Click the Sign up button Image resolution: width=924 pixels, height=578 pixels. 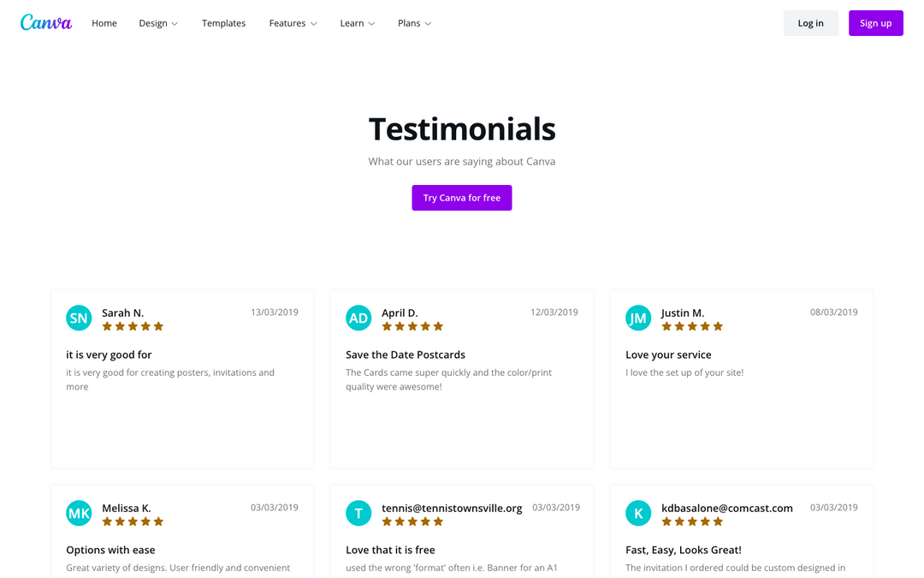click(x=876, y=23)
